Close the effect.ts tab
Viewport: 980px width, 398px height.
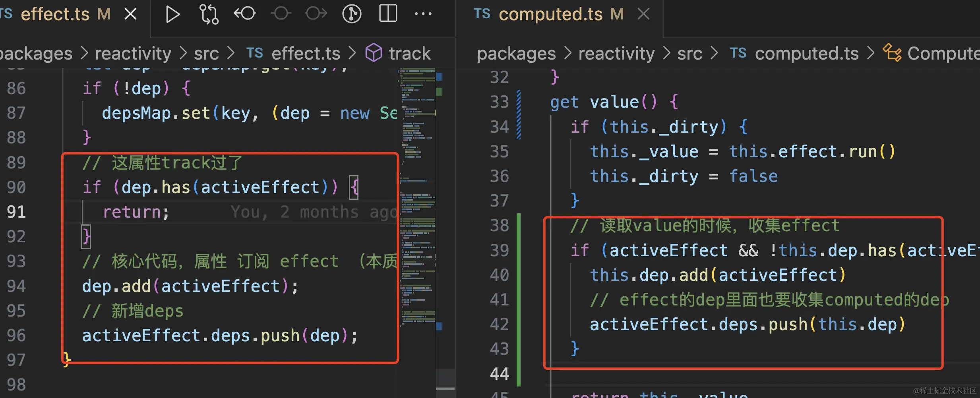coord(130,15)
